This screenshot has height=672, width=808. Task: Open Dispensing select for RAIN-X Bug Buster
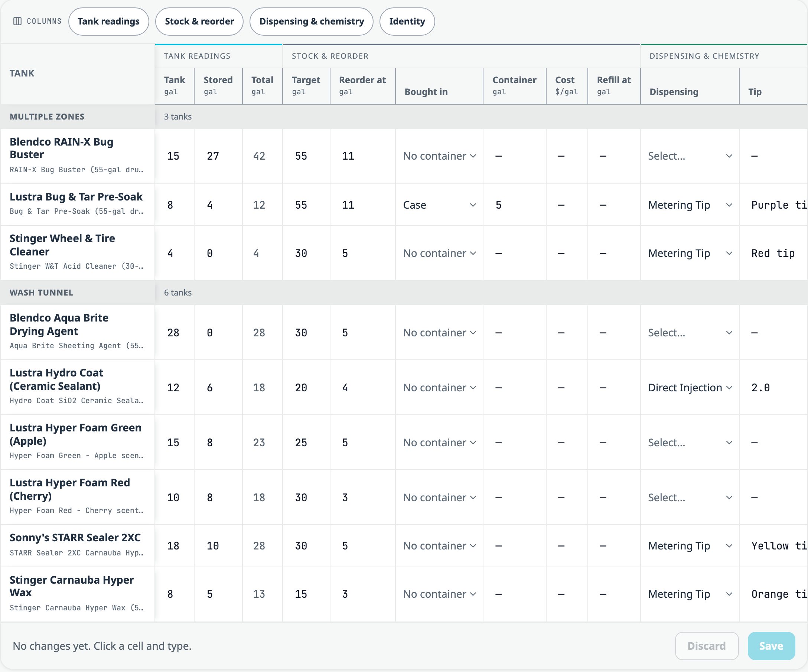click(690, 156)
